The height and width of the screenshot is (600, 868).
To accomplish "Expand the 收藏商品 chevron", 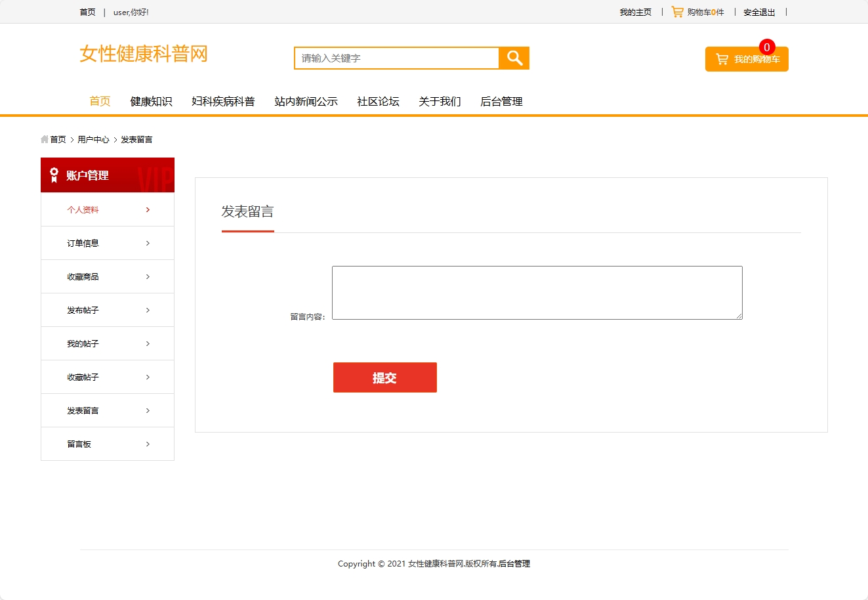I will [x=148, y=276].
